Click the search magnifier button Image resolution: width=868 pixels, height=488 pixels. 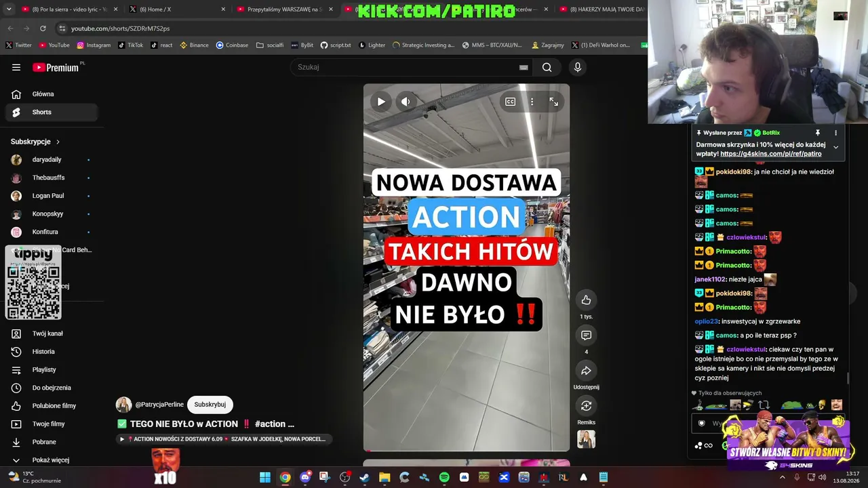click(x=547, y=67)
